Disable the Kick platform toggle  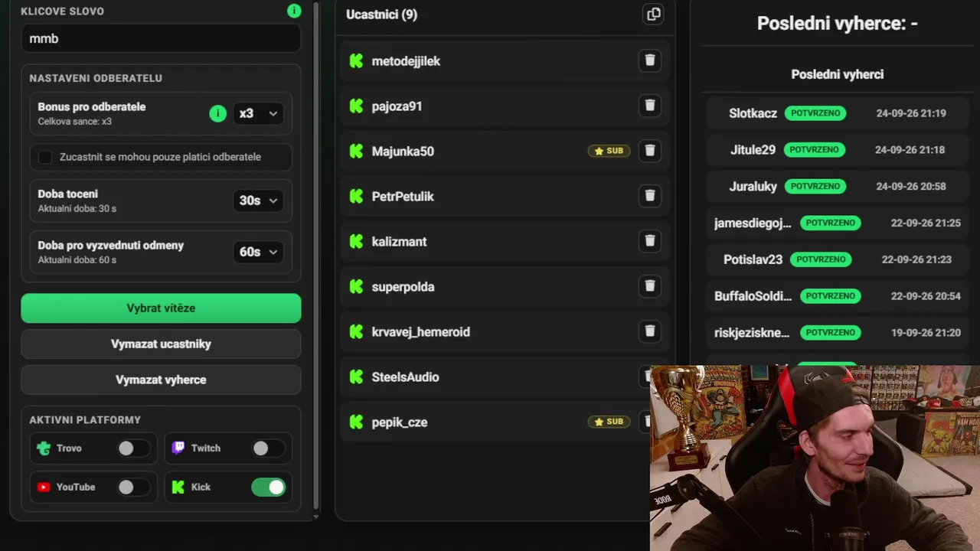pyautogui.click(x=268, y=487)
